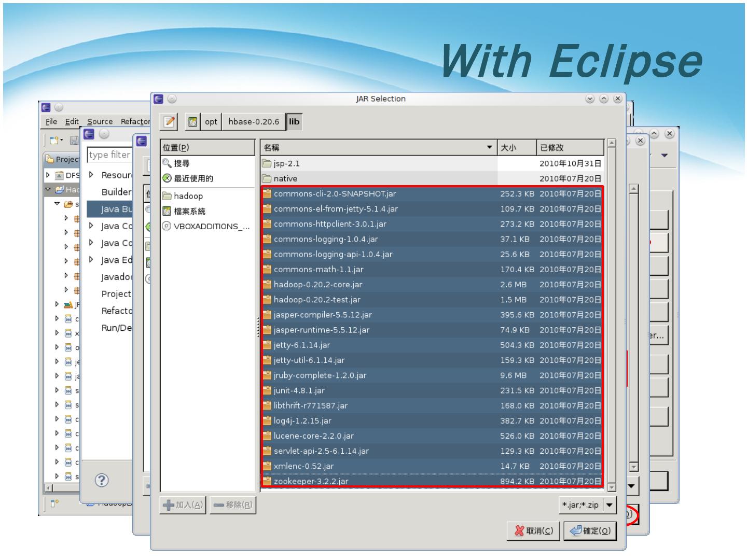Viewport: 747px width, 560px height.
Task: Select commons-httpclient-3.0.1.jar file icon
Action: click(267, 223)
